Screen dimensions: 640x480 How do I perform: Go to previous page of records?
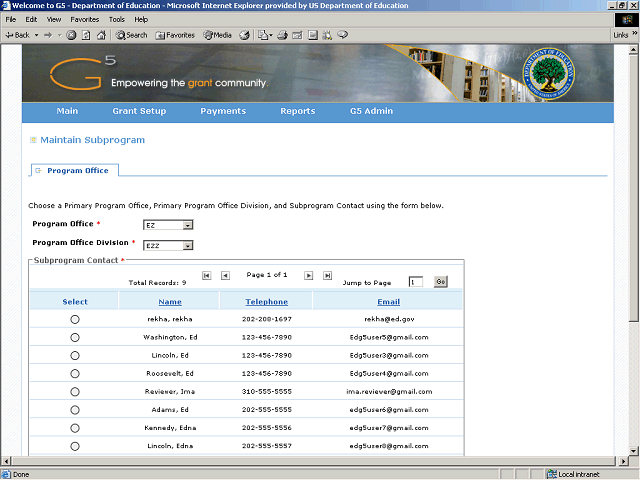pyautogui.click(x=225, y=275)
